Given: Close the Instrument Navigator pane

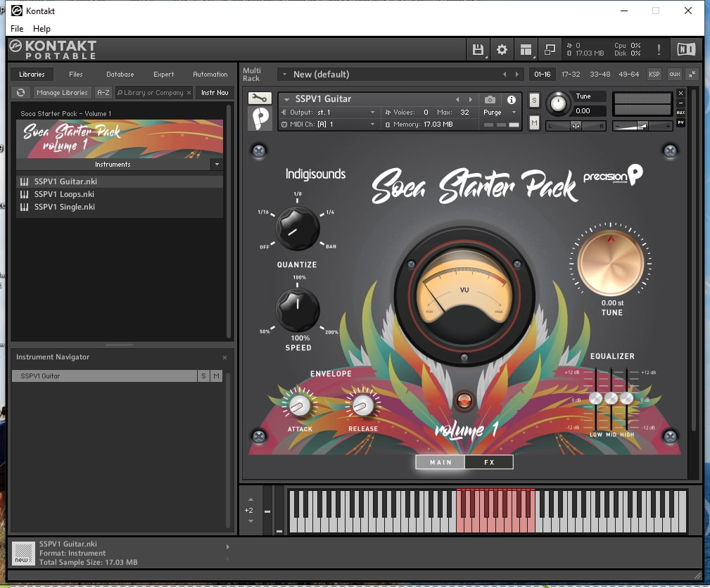Looking at the screenshot, I should click(x=224, y=357).
